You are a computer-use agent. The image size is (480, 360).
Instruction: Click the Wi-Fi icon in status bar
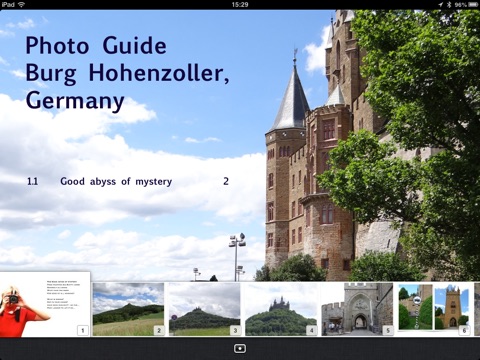click(x=22, y=4)
